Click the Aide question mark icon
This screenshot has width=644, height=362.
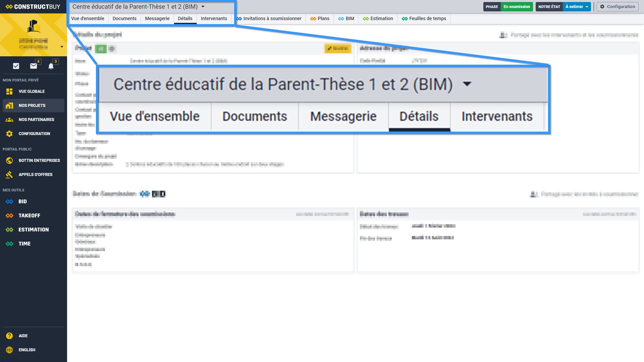pos(9,336)
